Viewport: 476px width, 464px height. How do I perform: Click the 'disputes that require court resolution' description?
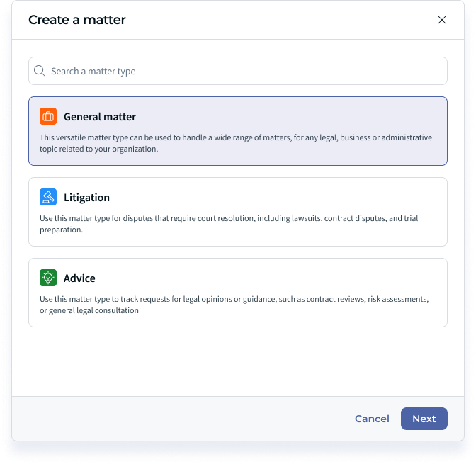pos(229,224)
